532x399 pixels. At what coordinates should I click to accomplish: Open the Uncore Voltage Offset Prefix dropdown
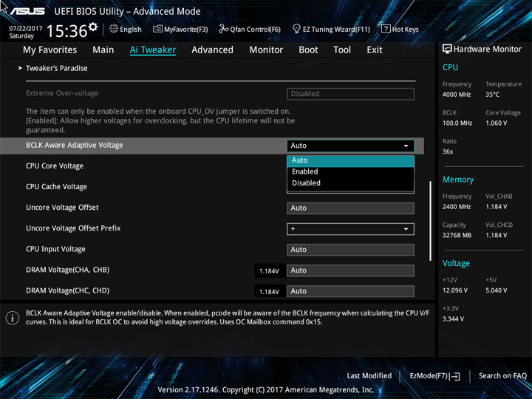pyautogui.click(x=350, y=229)
